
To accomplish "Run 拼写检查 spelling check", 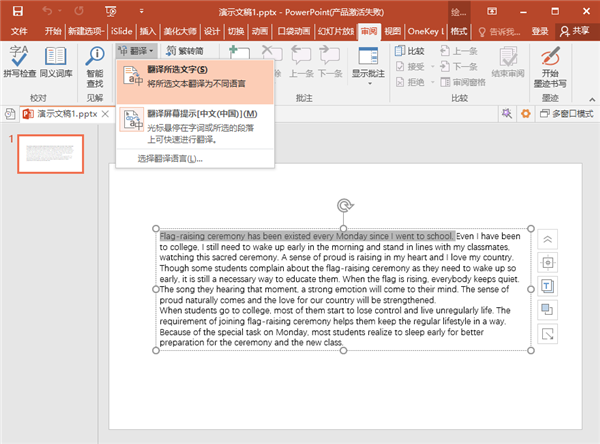I will pos(19,62).
